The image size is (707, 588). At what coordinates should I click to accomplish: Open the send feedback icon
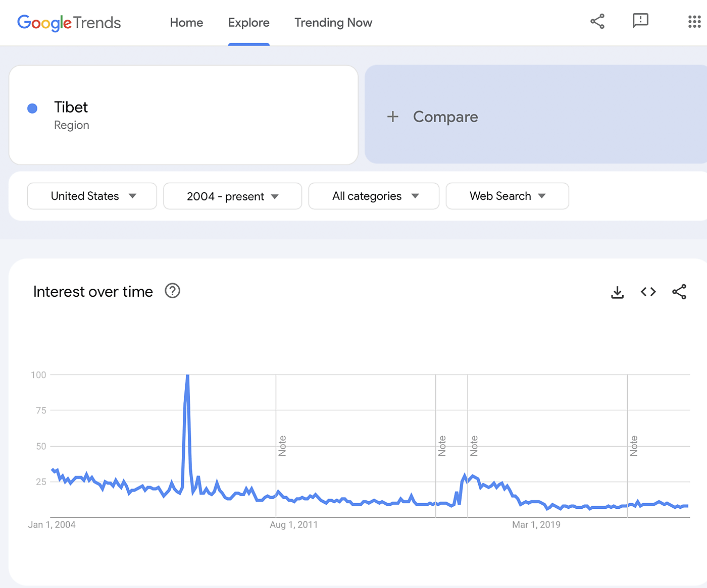click(640, 21)
